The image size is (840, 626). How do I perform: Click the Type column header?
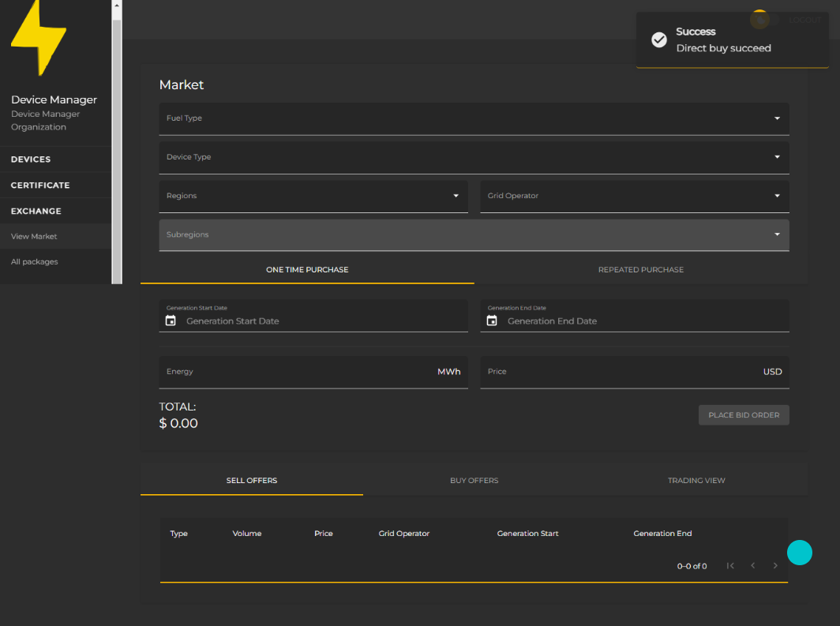tap(179, 534)
